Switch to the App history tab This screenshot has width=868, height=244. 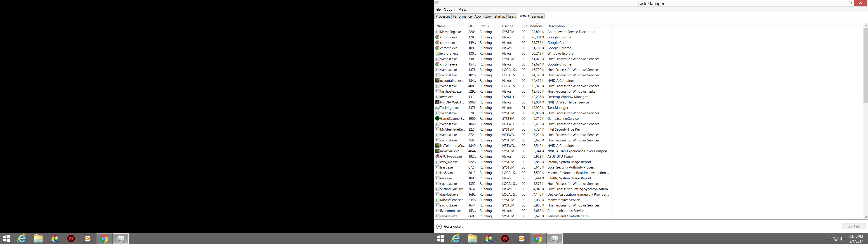[x=483, y=16]
